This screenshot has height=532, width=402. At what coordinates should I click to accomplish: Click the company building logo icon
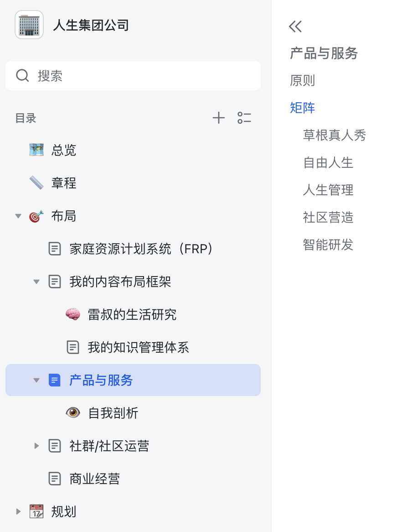pos(29,25)
